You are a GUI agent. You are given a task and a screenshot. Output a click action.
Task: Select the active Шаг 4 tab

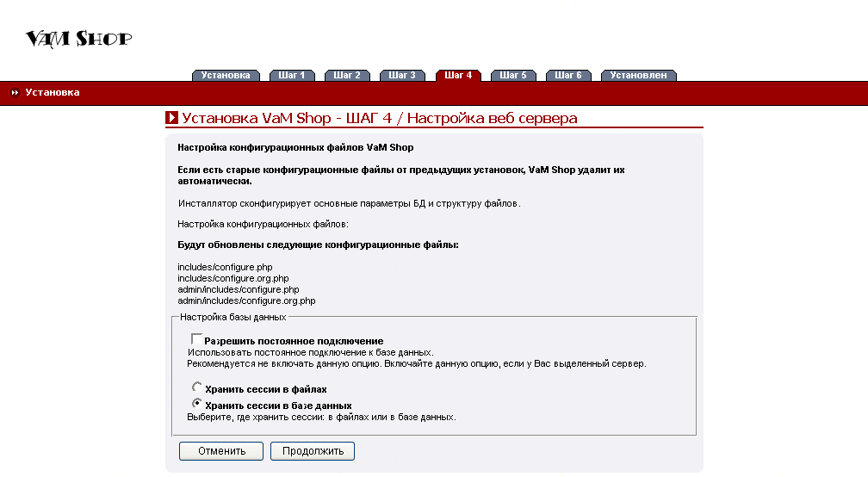(458, 75)
